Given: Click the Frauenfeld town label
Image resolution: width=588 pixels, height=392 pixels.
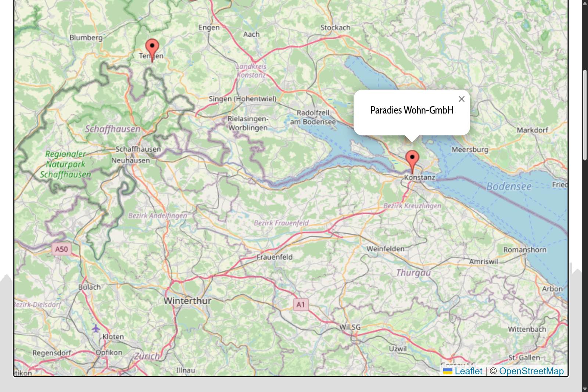Looking at the screenshot, I should coord(275,257).
